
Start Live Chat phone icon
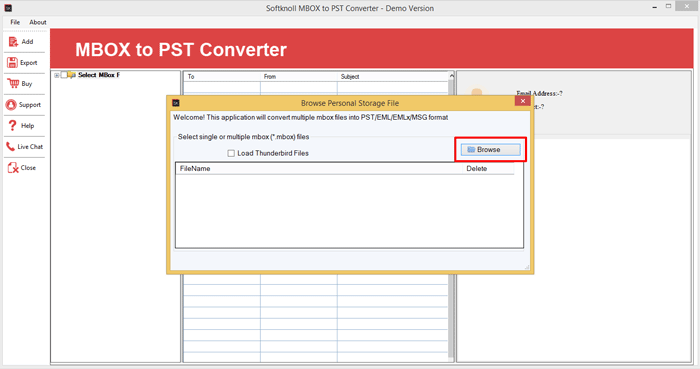click(x=10, y=146)
